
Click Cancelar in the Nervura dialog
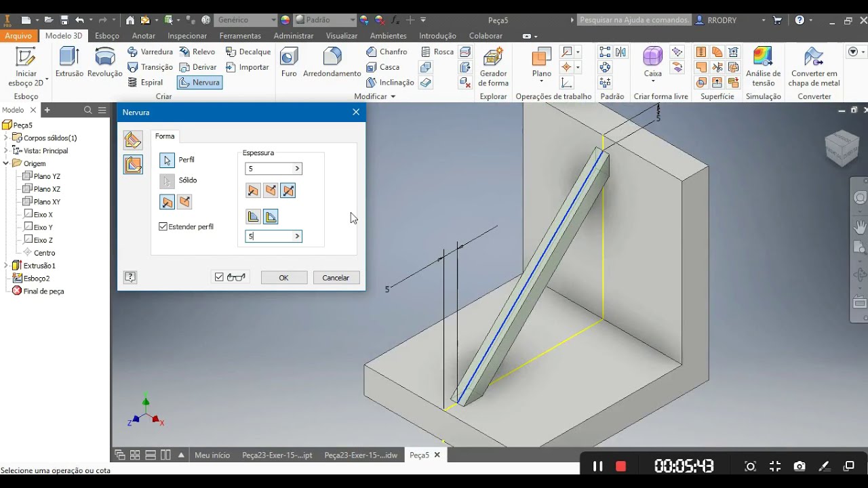coord(336,278)
